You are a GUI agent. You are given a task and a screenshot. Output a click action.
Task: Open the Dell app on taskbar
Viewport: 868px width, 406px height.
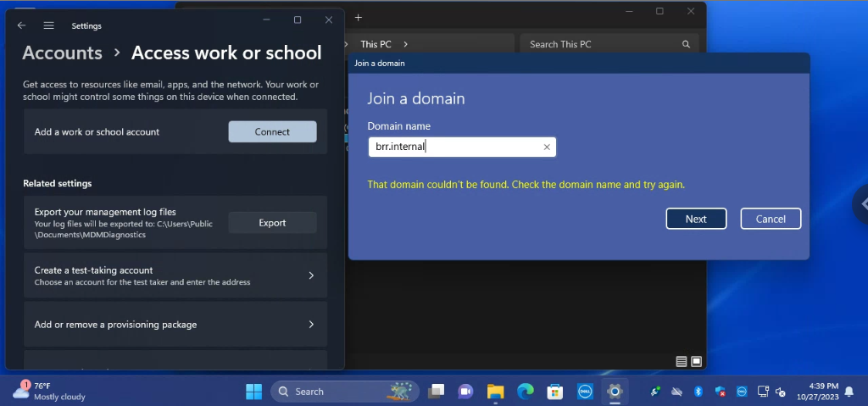[585, 392]
